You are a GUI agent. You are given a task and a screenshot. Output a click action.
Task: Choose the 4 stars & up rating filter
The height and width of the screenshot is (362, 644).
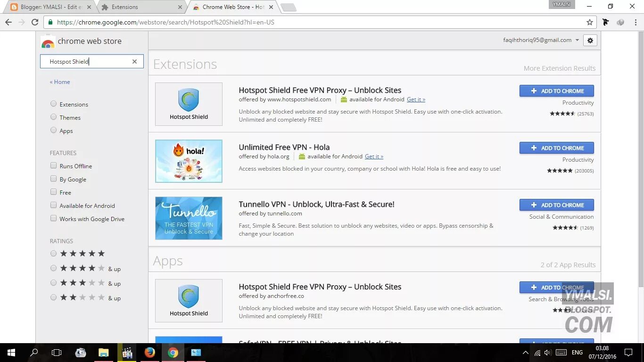53,268
